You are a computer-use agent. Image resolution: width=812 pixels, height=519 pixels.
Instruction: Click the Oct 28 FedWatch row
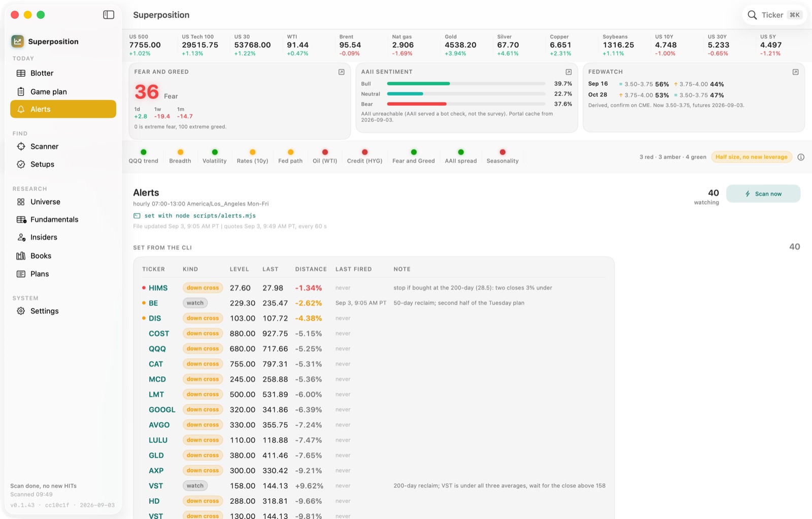pyautogui.click(x=657, y=95)
